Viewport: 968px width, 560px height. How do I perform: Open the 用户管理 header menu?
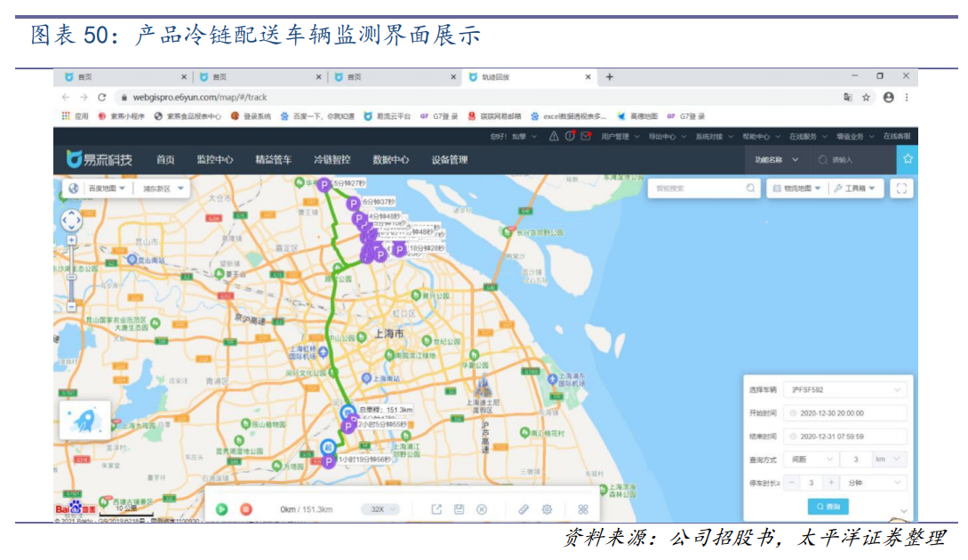[620, 137]
